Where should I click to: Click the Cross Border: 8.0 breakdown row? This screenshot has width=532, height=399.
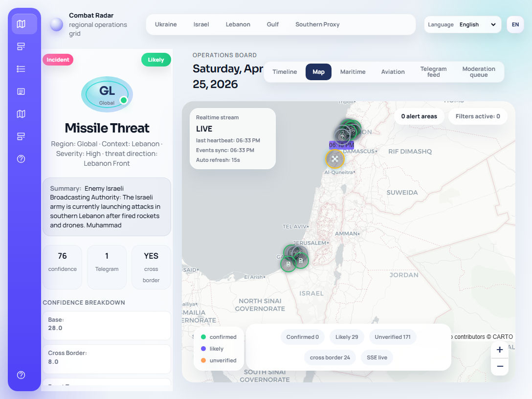[107, 359]
